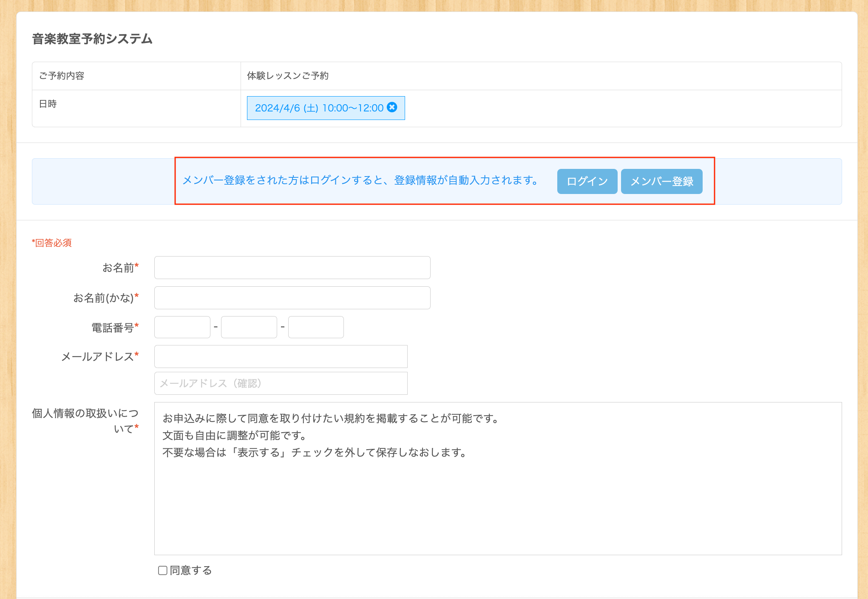Check the 同意する checkbox
This screenshot has width=868, height=599.
162,570
